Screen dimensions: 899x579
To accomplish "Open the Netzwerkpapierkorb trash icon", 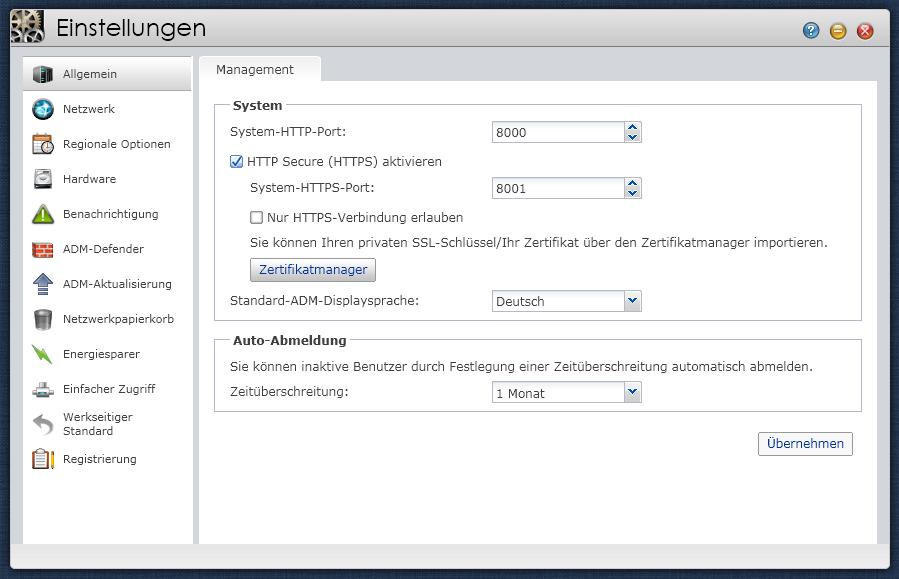I will pos(43,319).
